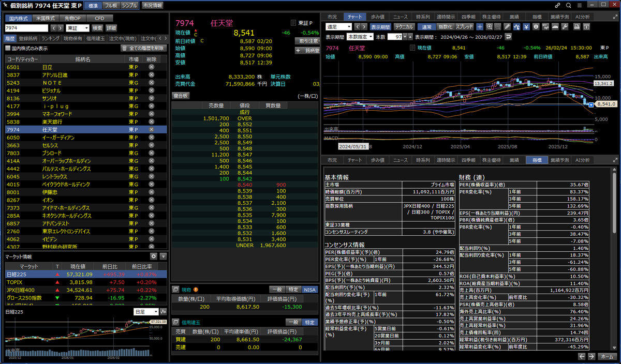Open the 市況情報 button in title bar
Screen dimensions: 621x364
click(x=152, y=5)
